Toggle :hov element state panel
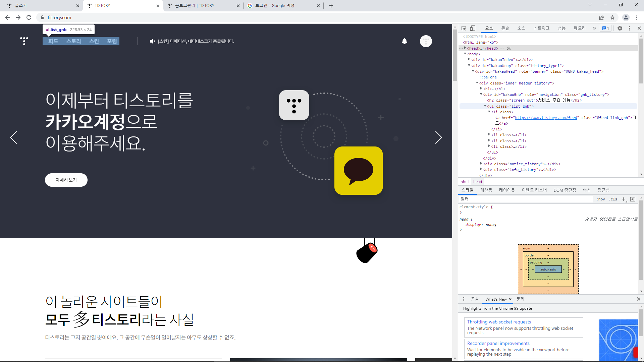 600,199
